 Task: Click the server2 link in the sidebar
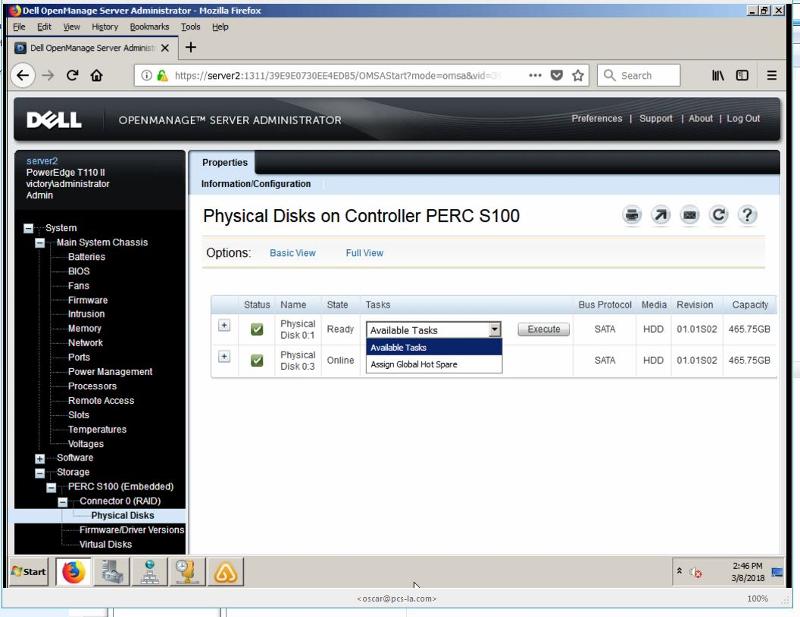point(42,161)
